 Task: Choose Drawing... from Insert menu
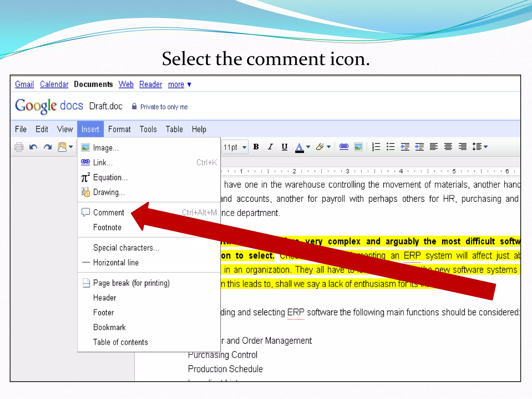pos(149,192)
